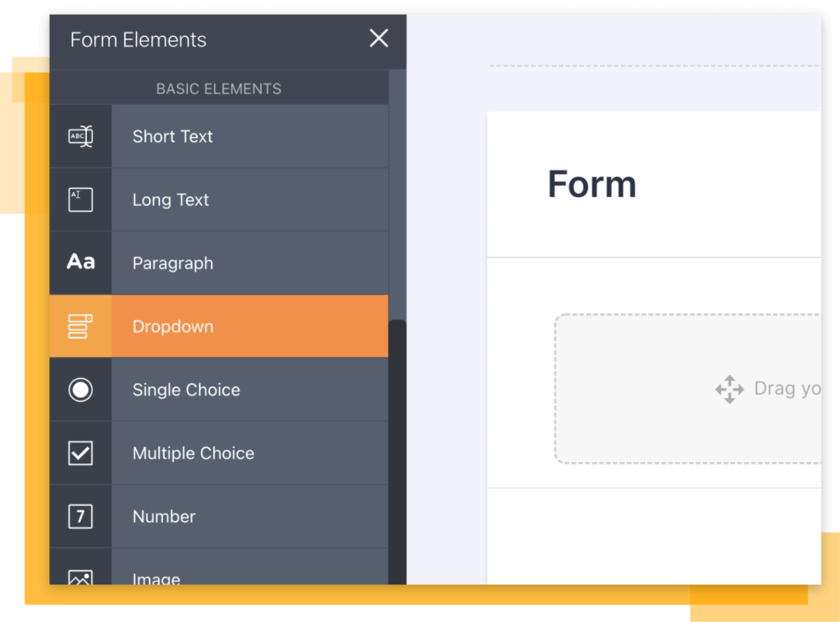
Task: Select the Single Choice radio icon
Action: click(80, 390)
